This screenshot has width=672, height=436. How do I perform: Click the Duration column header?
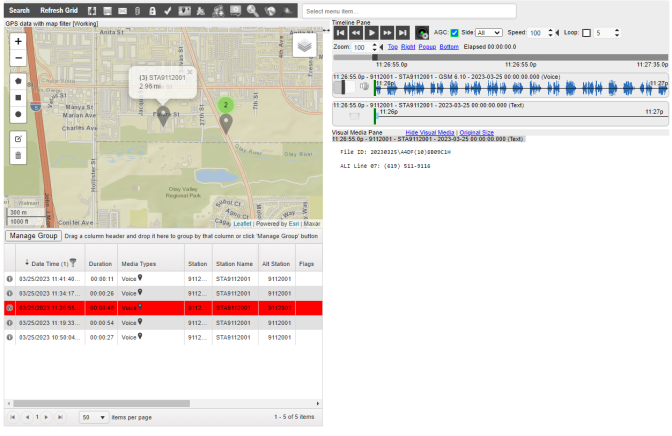click(x=100, y=264)
